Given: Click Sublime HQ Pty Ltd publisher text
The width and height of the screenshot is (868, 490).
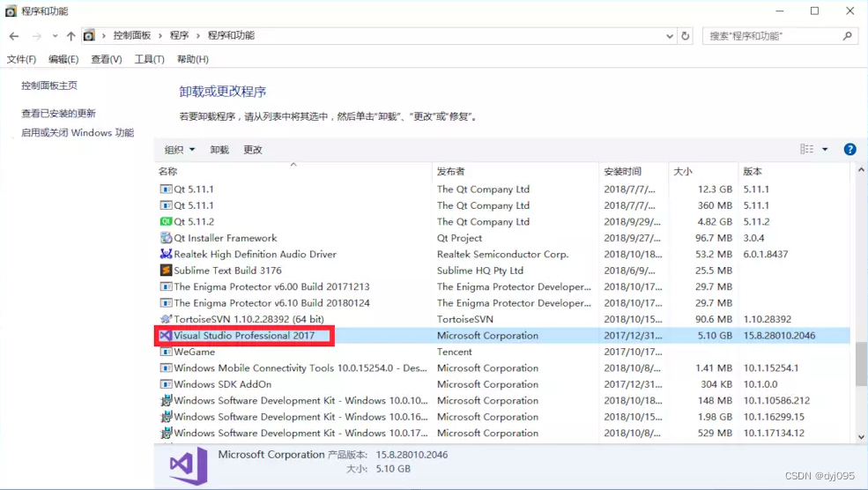Looking at the screenshot, I should point(480,271).
